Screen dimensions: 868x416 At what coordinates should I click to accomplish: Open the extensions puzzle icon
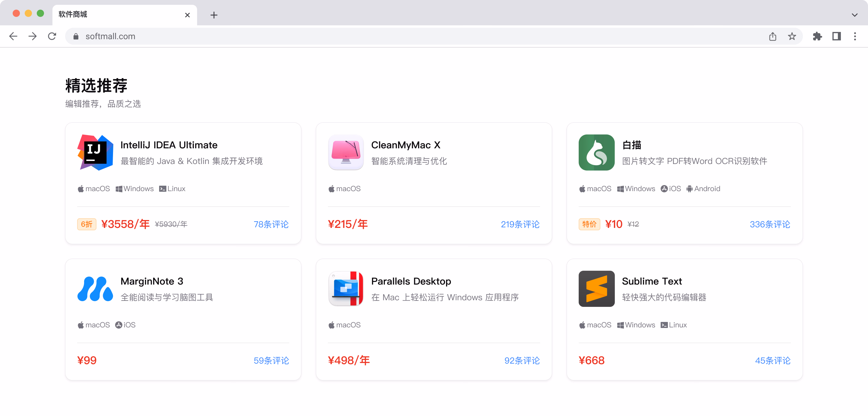pyautogui.click(x=817, y=36)
